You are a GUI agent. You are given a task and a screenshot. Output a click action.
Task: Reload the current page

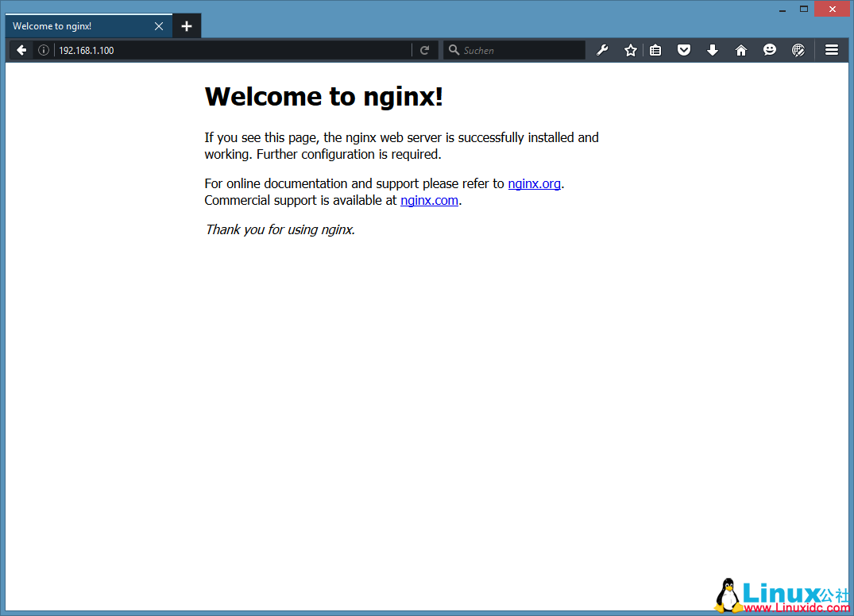424,49
